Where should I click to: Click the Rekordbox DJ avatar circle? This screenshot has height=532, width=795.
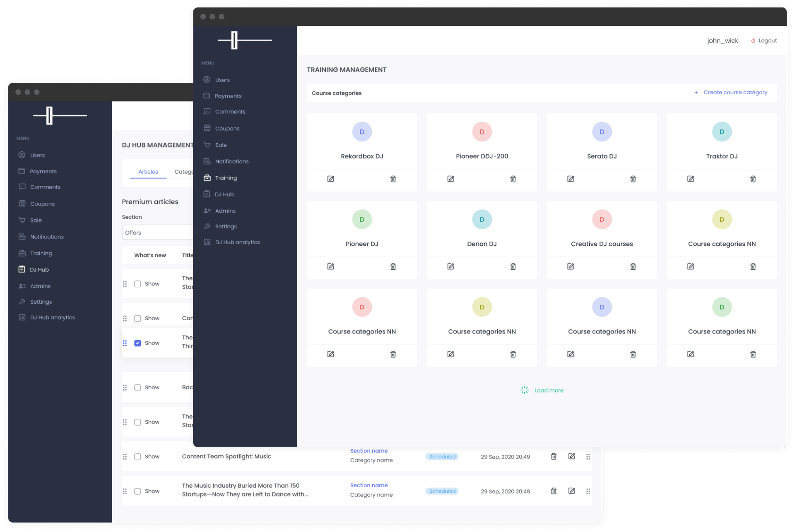click(x=362, y=132)
